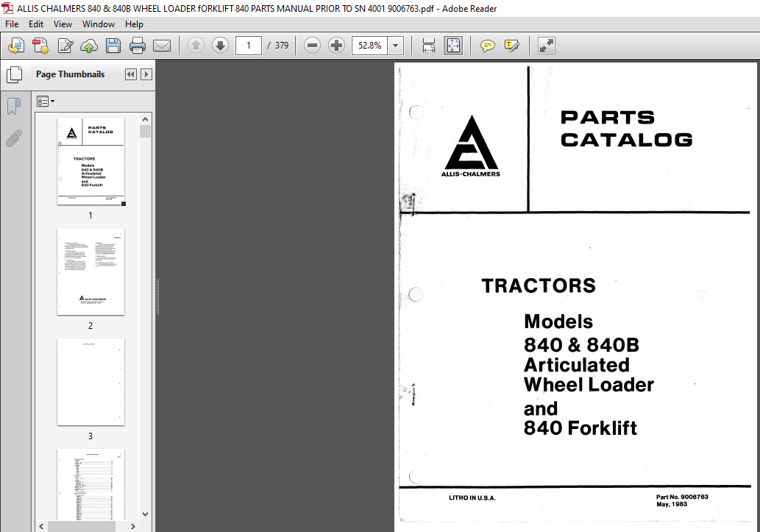
Task: Select the page 2 thumbnail
Action: (x=90, y=272)
